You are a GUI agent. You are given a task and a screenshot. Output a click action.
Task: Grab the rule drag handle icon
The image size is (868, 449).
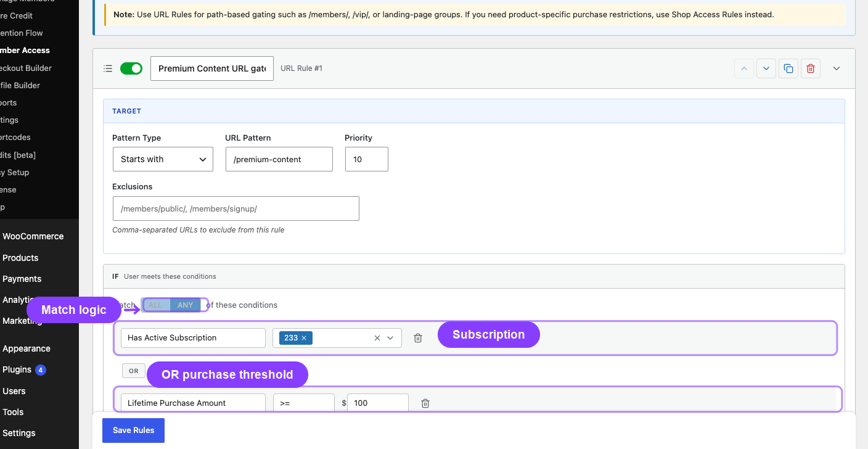(108, 68)
